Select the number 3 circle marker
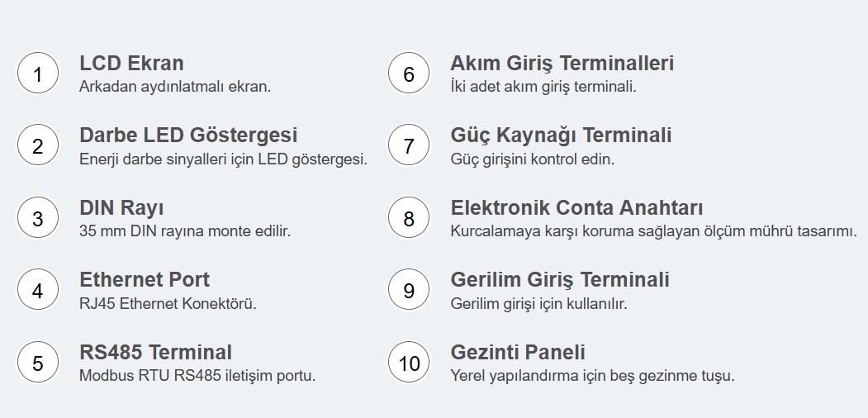 point(37,219)
